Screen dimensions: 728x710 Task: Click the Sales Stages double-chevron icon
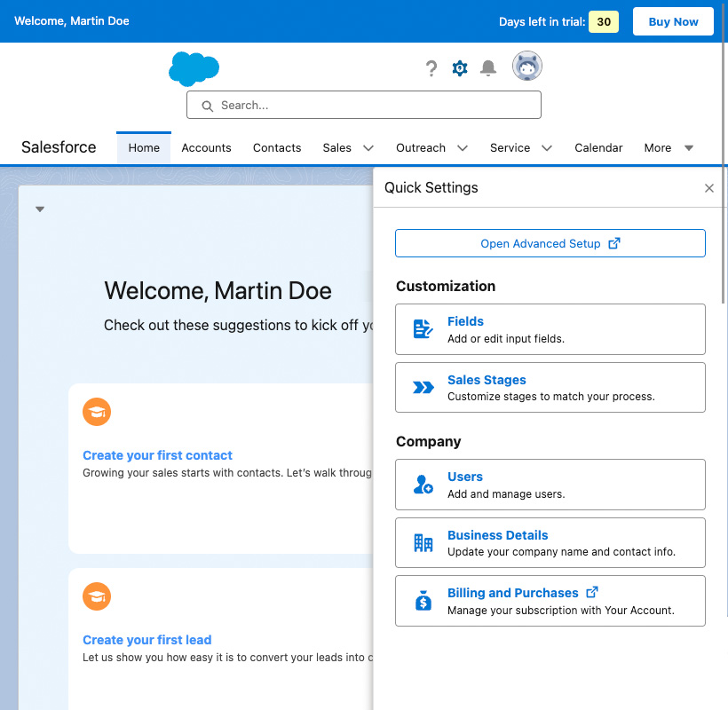click(x=423, y=387)
